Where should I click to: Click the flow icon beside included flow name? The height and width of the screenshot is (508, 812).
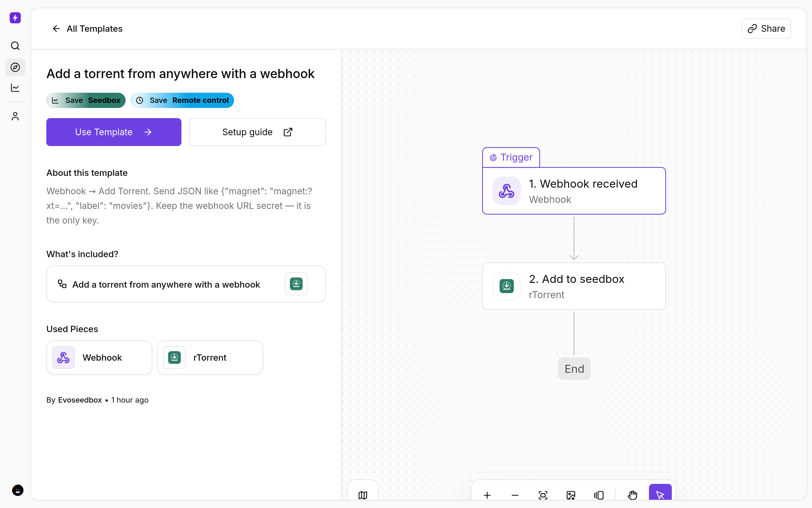[62, 284]
